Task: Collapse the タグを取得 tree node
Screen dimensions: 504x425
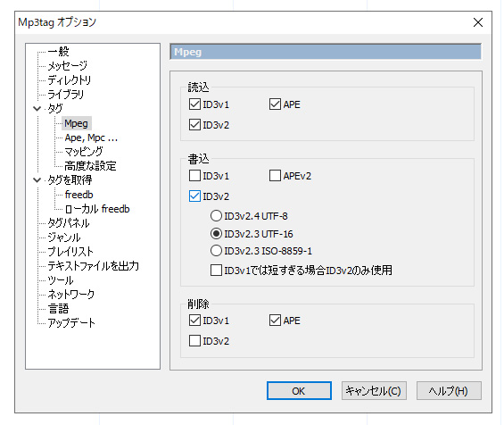Action: coord(37,180)
